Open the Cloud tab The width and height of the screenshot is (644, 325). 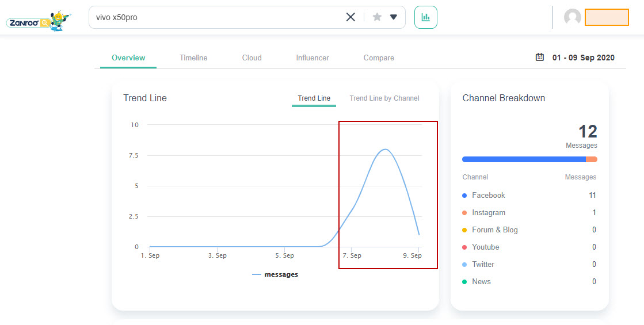[x=251, y=58]
